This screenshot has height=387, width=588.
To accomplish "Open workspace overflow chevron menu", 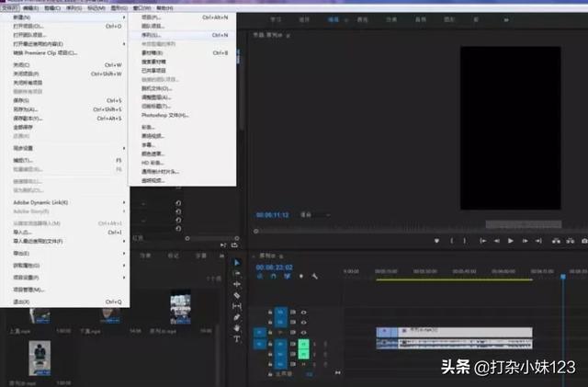I will (506, 19).
